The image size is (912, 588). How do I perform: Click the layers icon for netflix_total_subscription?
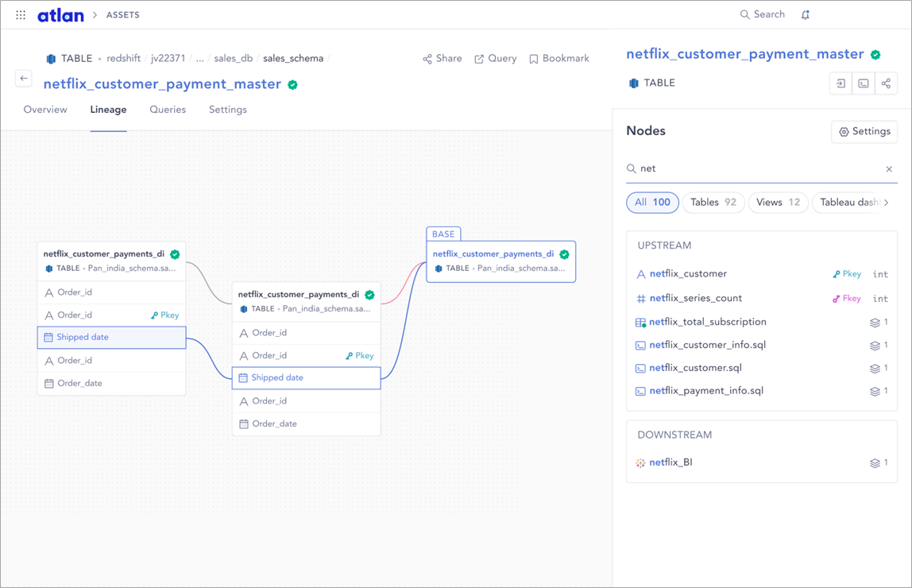point(875,323)
